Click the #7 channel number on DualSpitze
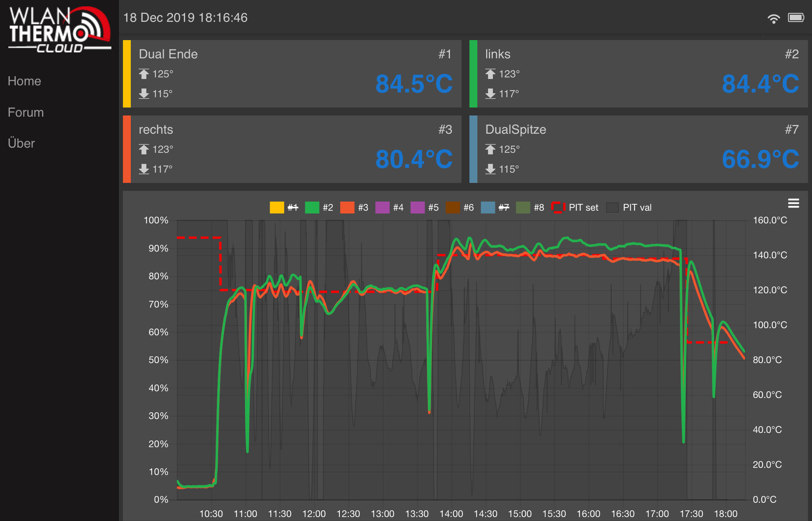The height and width of the screenshot is (521, 812). coord(792,130)
